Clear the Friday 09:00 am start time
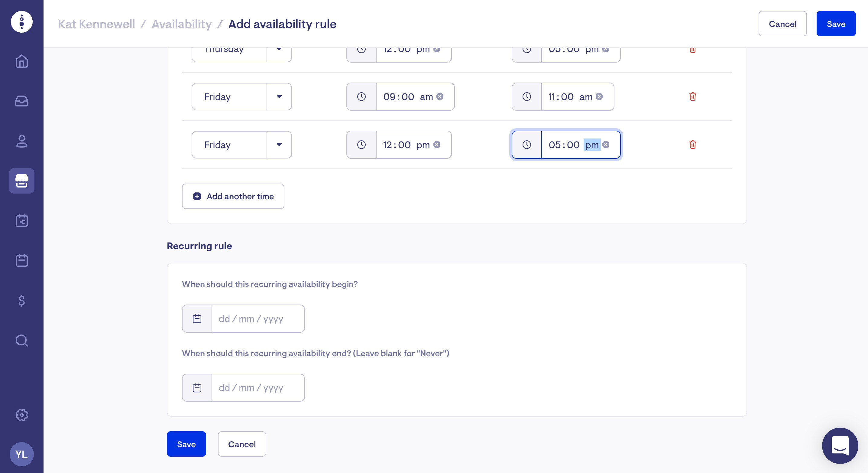 point(440,96)
